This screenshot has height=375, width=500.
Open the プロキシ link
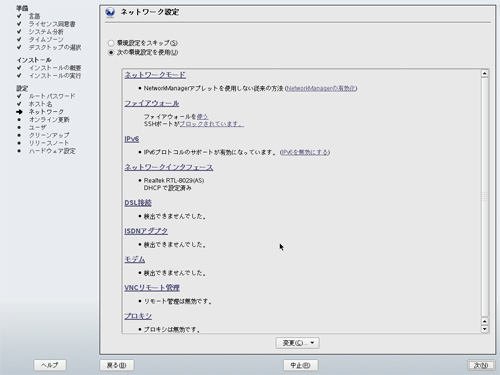coord(138,316)
